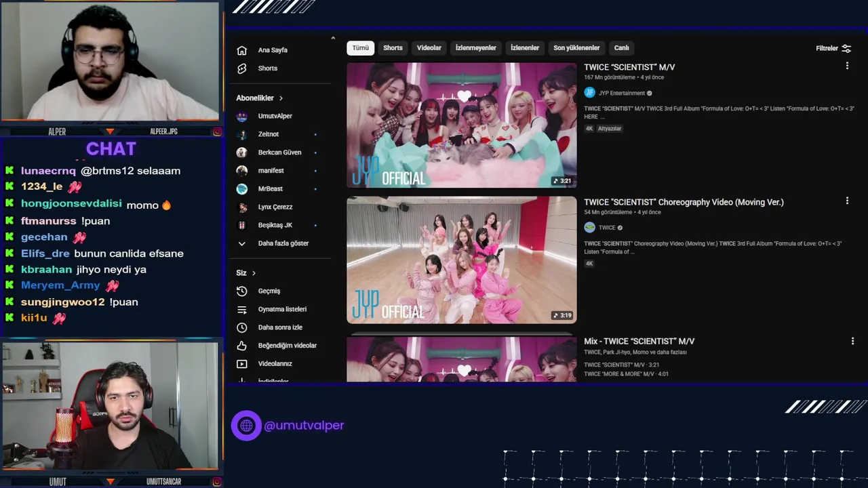868x488 pixels.
Task: Click Instagram icon next to UMUTTSANCAR
Action: (x=217, y=482)
